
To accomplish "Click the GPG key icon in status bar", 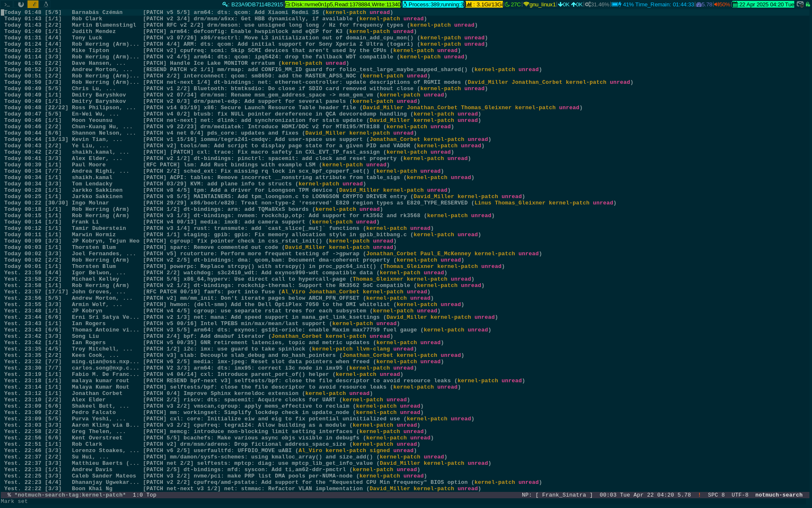I will coord(225,4).
